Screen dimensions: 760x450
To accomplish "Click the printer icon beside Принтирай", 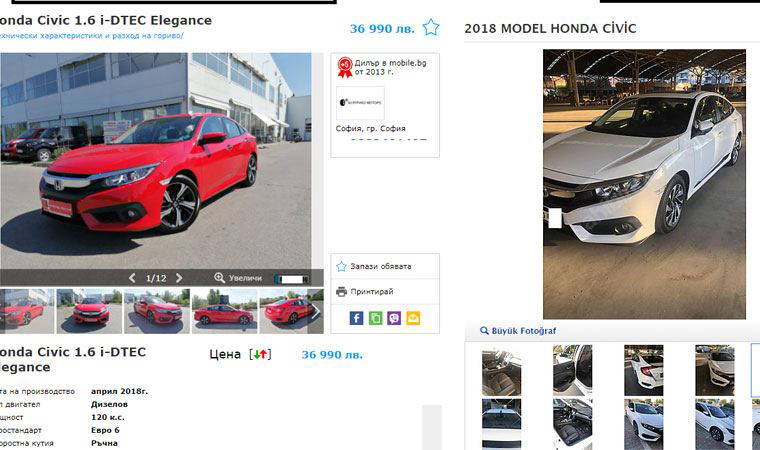I will tap(341, 291).
